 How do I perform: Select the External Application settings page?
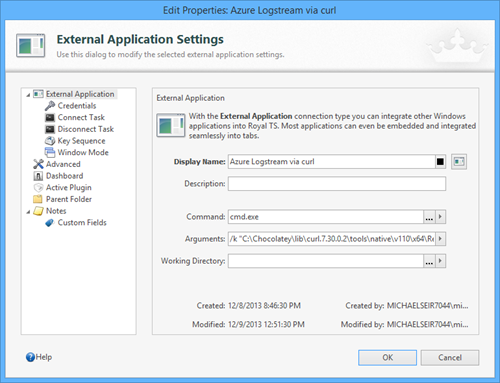pyautogui.click(x=80, y=94)
